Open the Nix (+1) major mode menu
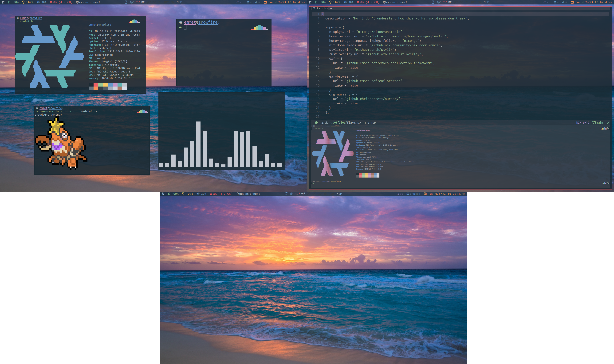The image size is (614, 364). tap(583, 123)
